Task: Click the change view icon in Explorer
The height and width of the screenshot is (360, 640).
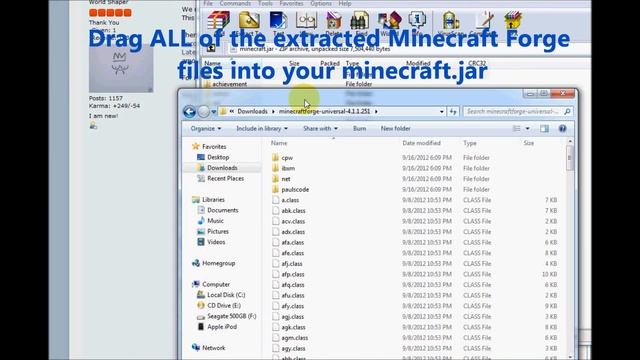Action: tap(516, 129)
